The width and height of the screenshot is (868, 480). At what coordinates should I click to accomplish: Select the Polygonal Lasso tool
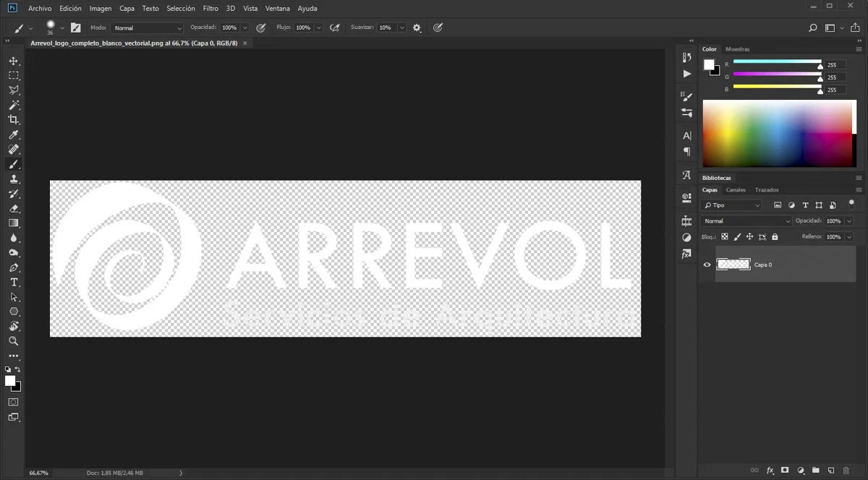[x=13, y=90]
